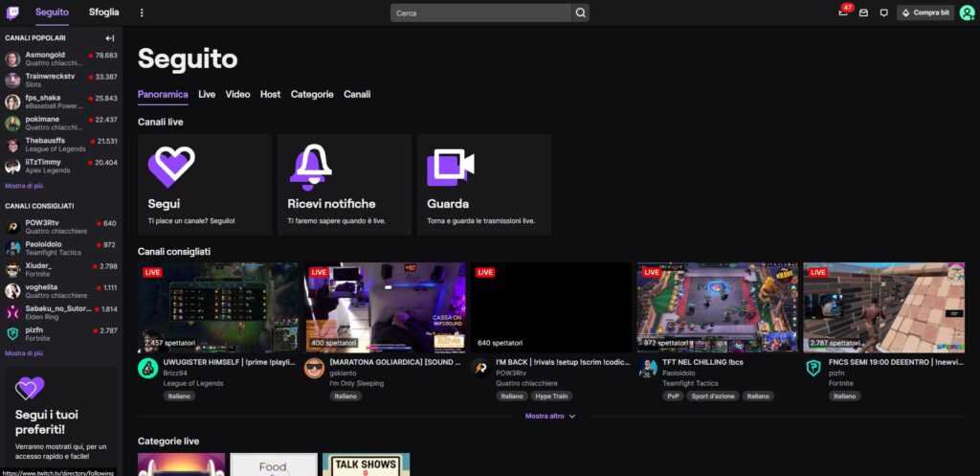The image size is (980, 476).
Task: Click League of Legends category under Brizz94
Action: (x=193, y=383)
